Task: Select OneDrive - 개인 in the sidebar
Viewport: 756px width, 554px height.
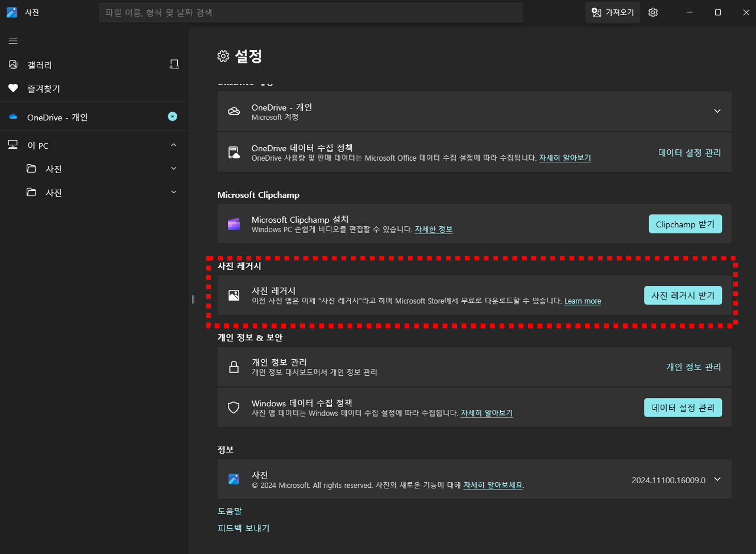Action: coord(57,117)
